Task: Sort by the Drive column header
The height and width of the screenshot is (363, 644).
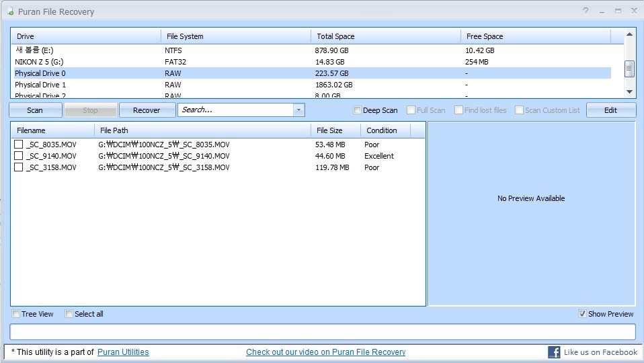Action: pyautogui.click(x=86, y=36)
